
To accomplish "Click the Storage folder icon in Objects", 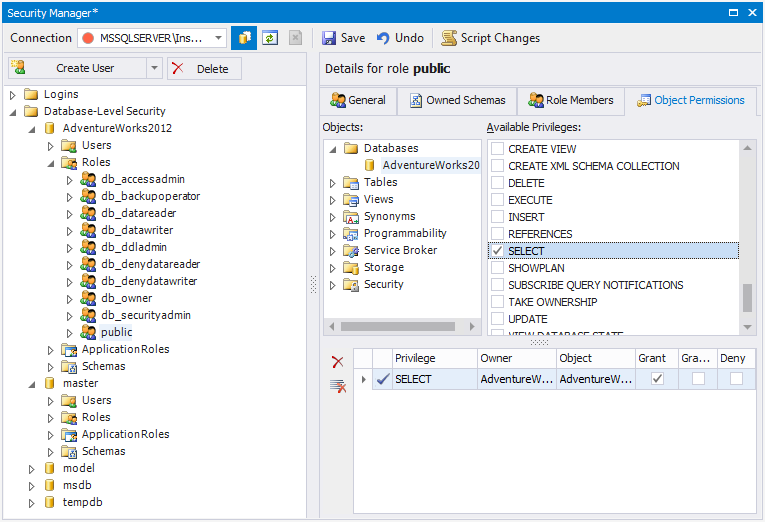I will coord(351,267).
